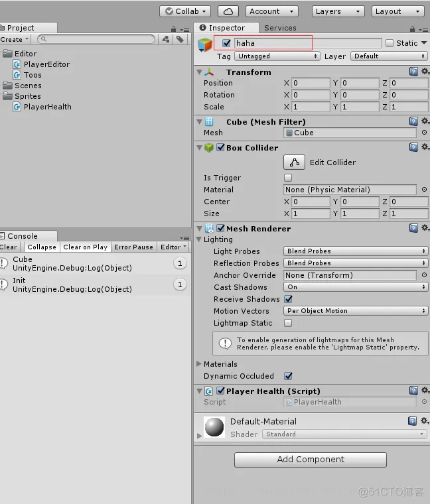This screenshot has width=430, height=504.
Task: Open Shader Standard dropdown
Action: 344,434
